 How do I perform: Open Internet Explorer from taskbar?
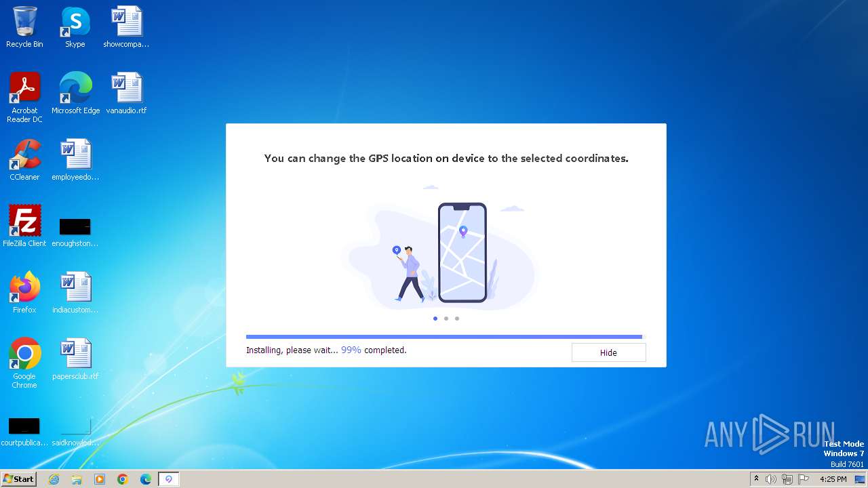[x=54, y=479]
